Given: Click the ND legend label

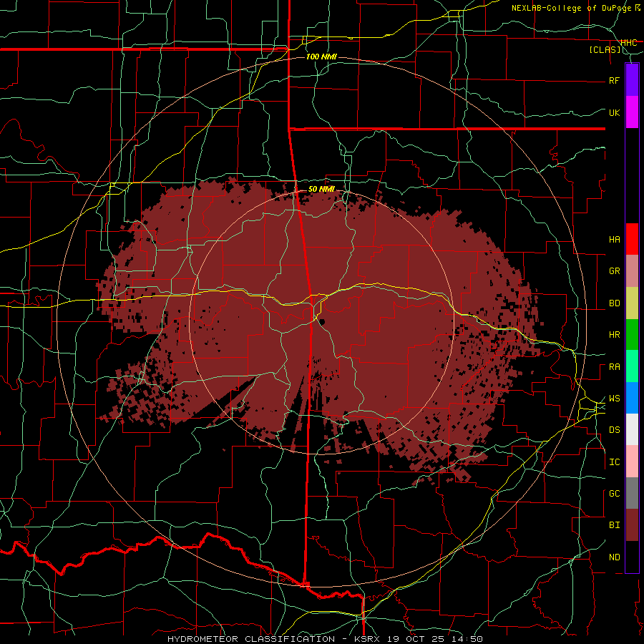Looking at the screenshot, I should click(614, 557).
